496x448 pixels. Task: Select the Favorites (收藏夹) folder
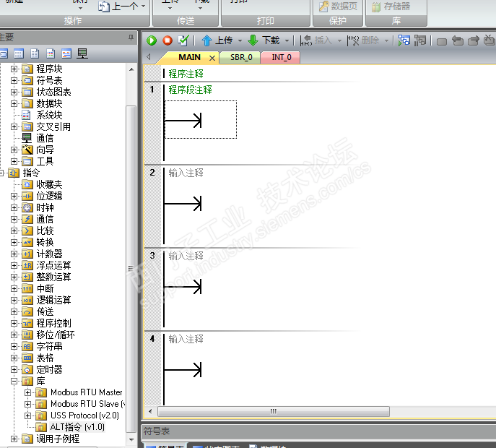49,184
